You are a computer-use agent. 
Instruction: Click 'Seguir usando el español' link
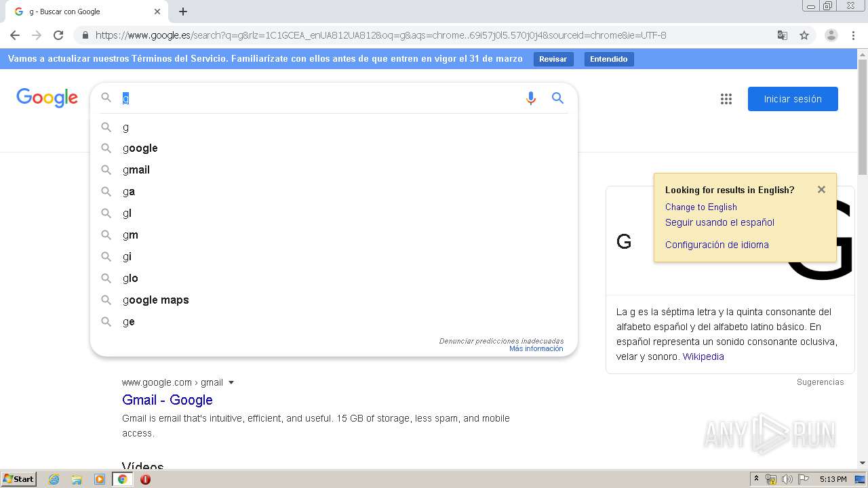point(719,222)
